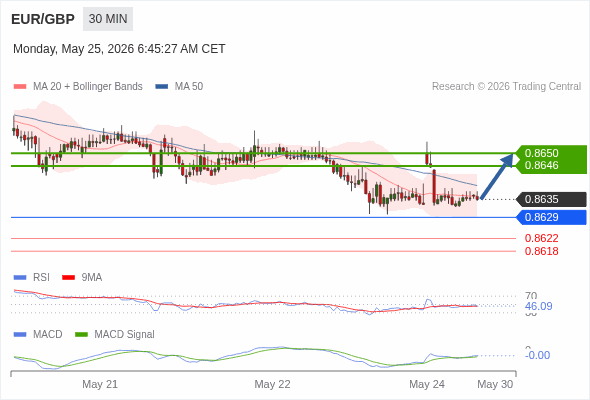Click the 0.8618 red support label
Image resolution: width=590 pixels, height=400 pixels.
click(541, 251)
